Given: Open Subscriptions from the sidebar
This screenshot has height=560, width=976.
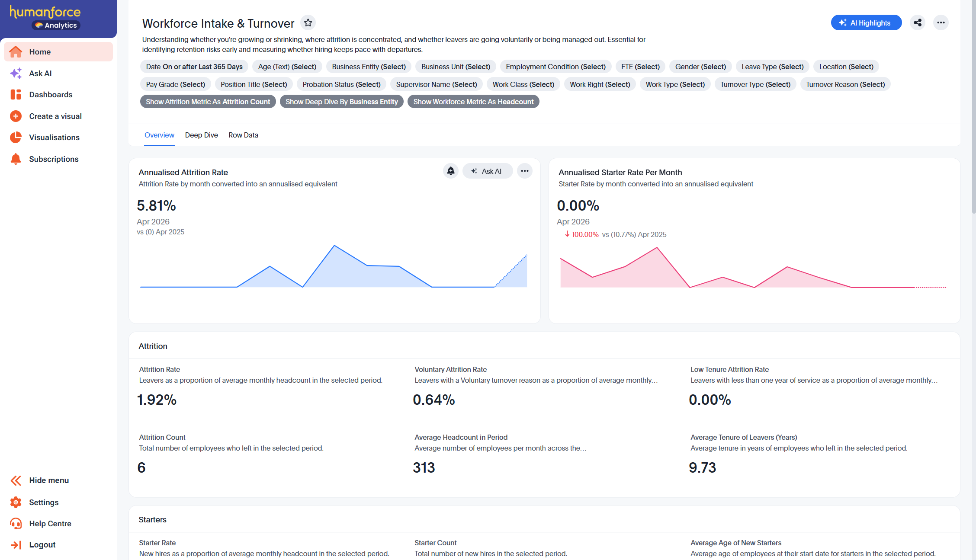Looking at the screenshot, I should [54, 159].
